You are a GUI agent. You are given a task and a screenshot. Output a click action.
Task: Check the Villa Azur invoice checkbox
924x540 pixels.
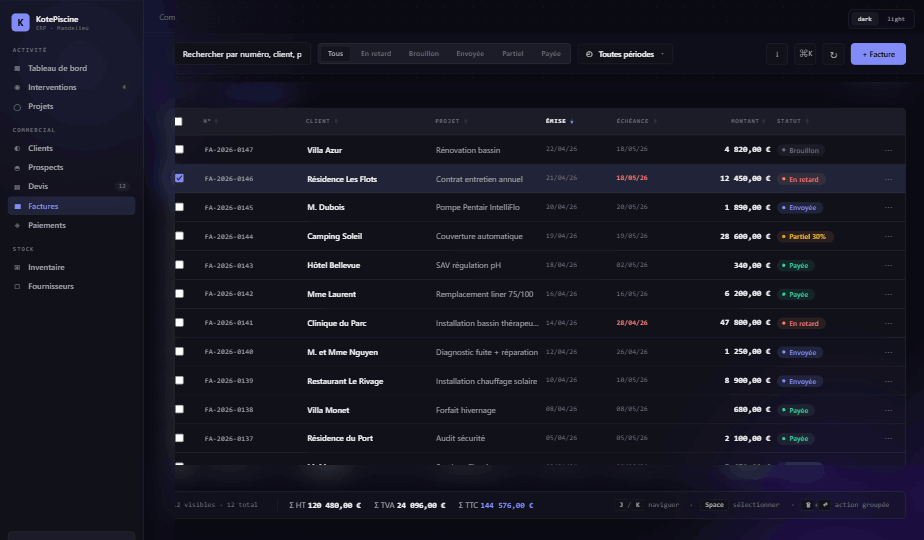[179, 150]
